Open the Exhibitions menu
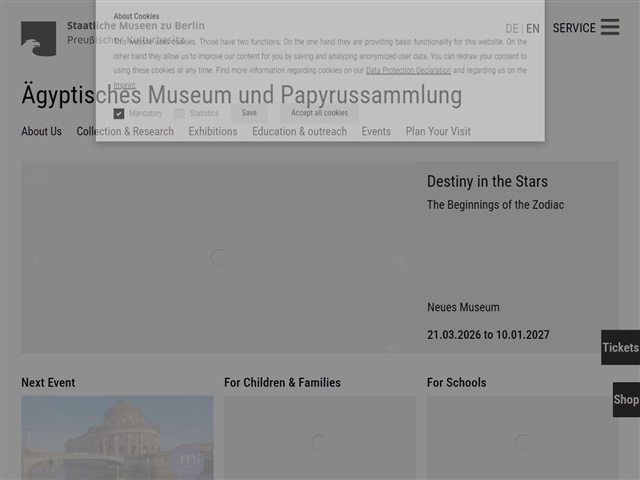Screen dimensions: 640x480 coord(213,131)
